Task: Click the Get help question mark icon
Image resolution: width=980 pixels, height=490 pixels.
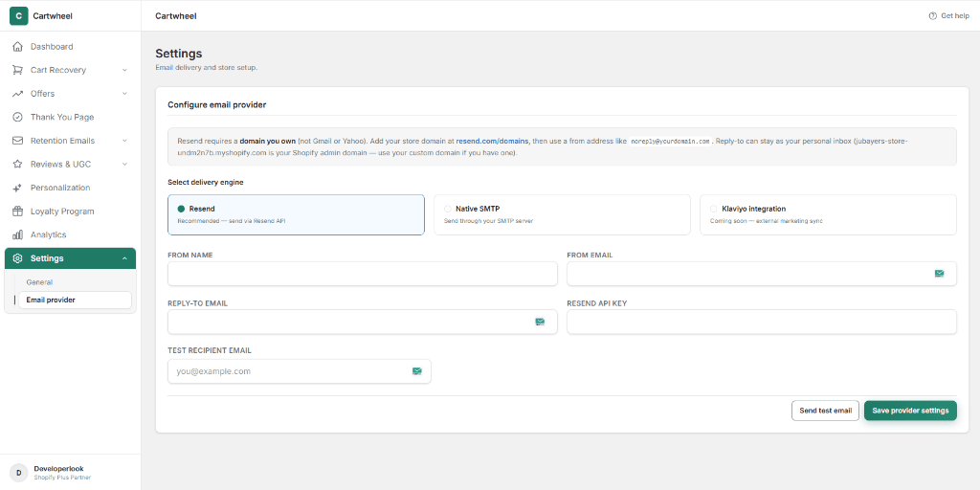Action: coord(932,15)
